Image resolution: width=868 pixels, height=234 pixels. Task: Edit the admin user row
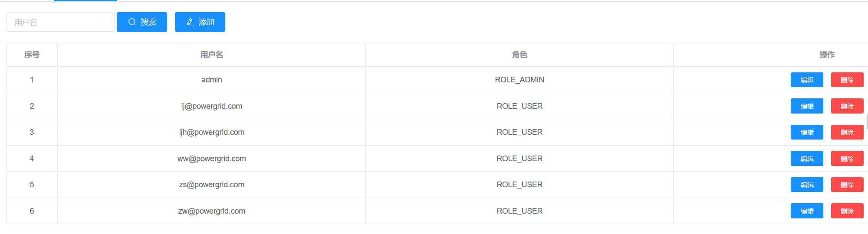tap(807, 80)
